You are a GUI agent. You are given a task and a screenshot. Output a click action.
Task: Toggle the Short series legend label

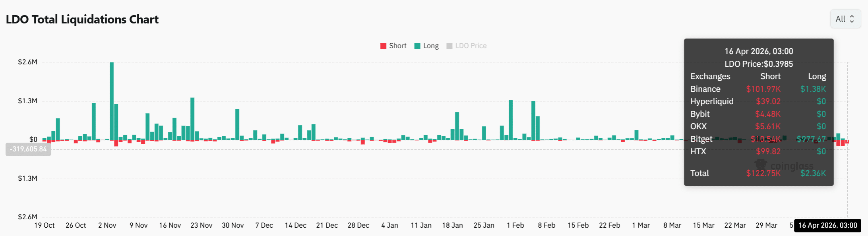[x=397, y=46]
